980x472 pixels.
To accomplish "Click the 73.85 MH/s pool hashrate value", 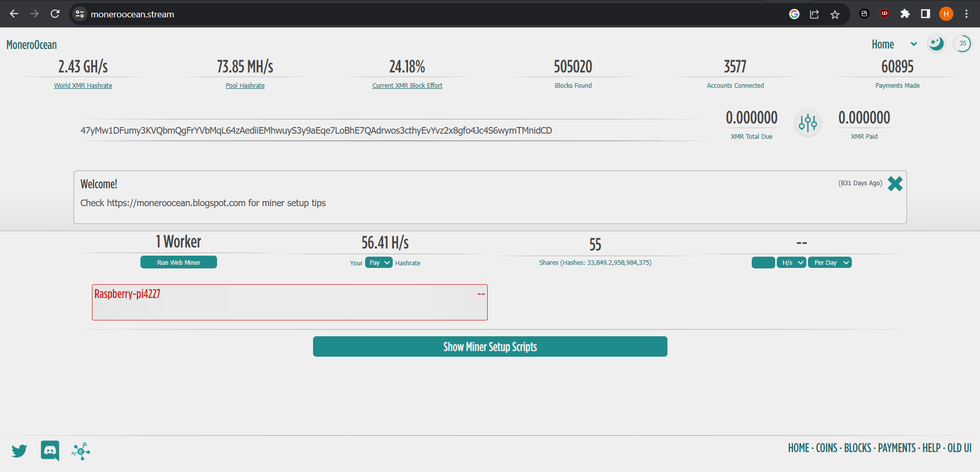I will tap(245, 66).
